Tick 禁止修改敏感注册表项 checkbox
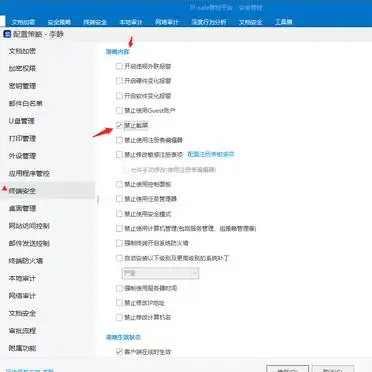Image resolution: width=372 pixels, height=372 pixels. tap(119, 154)
